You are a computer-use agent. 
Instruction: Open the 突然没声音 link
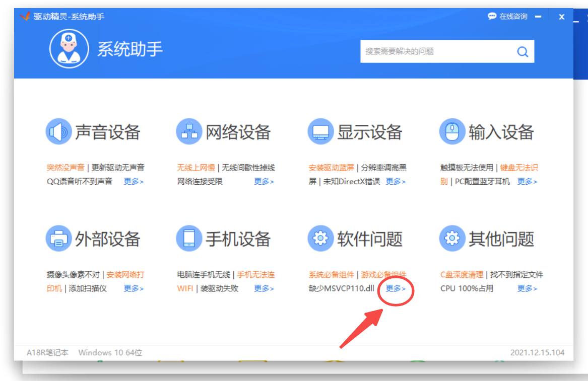(66, 168)
